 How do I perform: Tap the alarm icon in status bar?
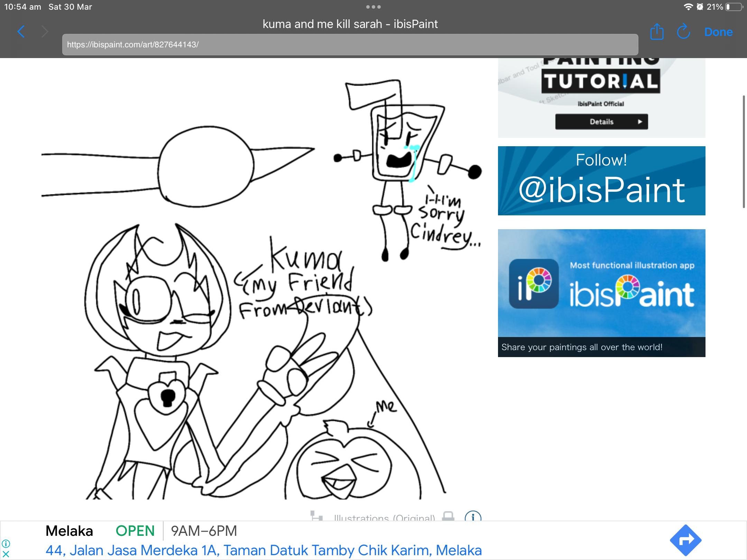pos(700,7)
